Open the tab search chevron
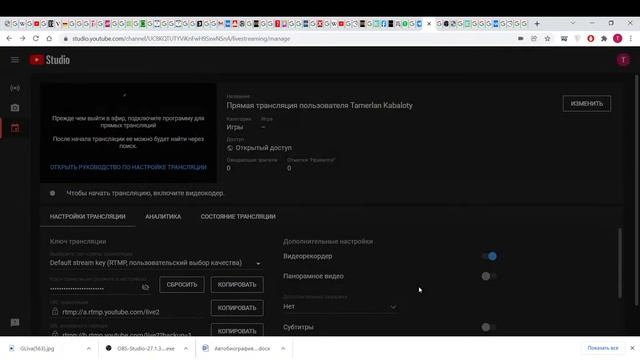The height and width of the screenshot is (360, 640). coord(573,23)
